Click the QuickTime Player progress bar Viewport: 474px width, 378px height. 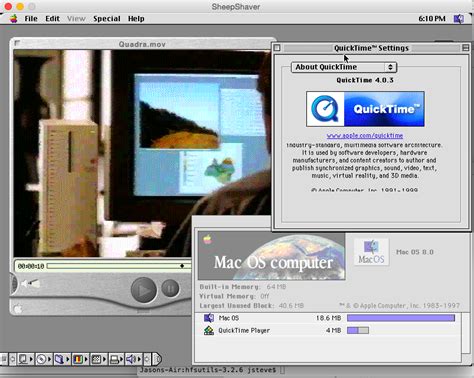(x=119, y=266)
